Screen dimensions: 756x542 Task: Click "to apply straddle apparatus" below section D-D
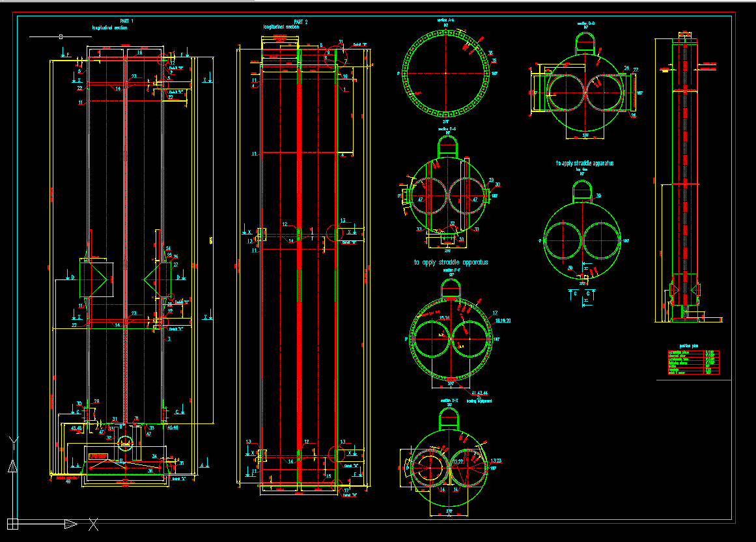click(x=585, y=164)
